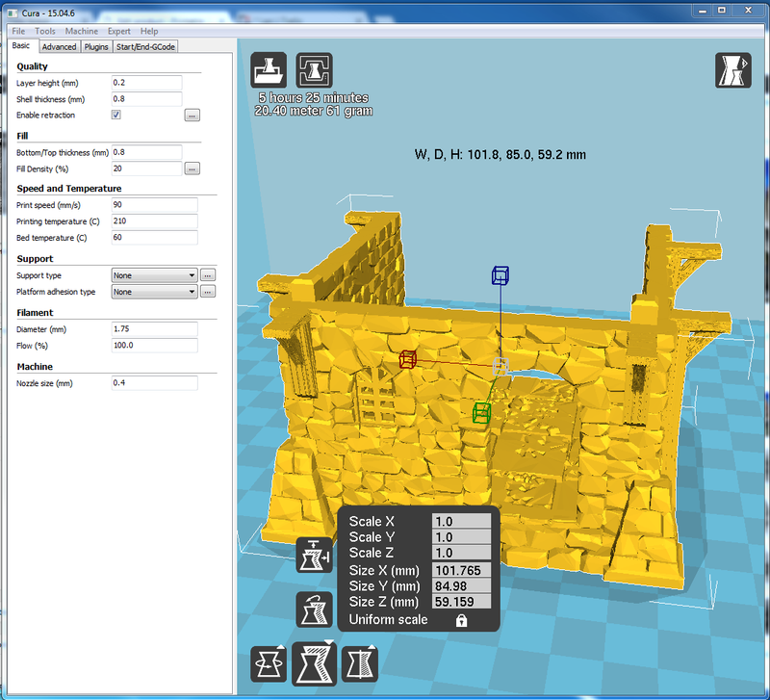Open the Support type dropdown
This screenshot has width=770, height=700.
point(154,275)
